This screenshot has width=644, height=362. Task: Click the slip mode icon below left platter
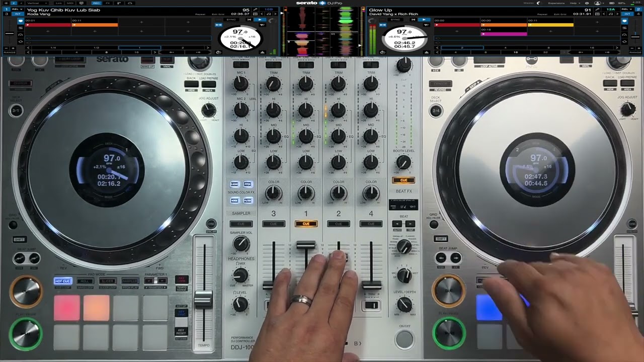click(x=219, y=52)
